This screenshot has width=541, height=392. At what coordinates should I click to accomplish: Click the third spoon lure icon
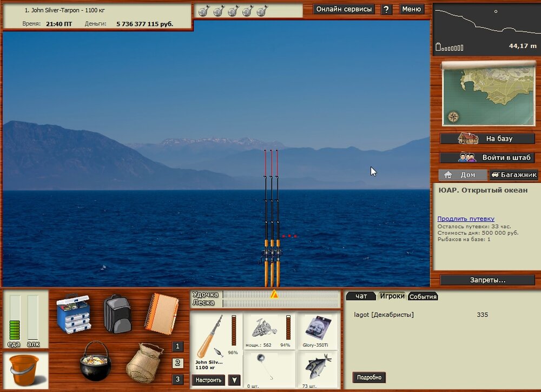point(233,11)
